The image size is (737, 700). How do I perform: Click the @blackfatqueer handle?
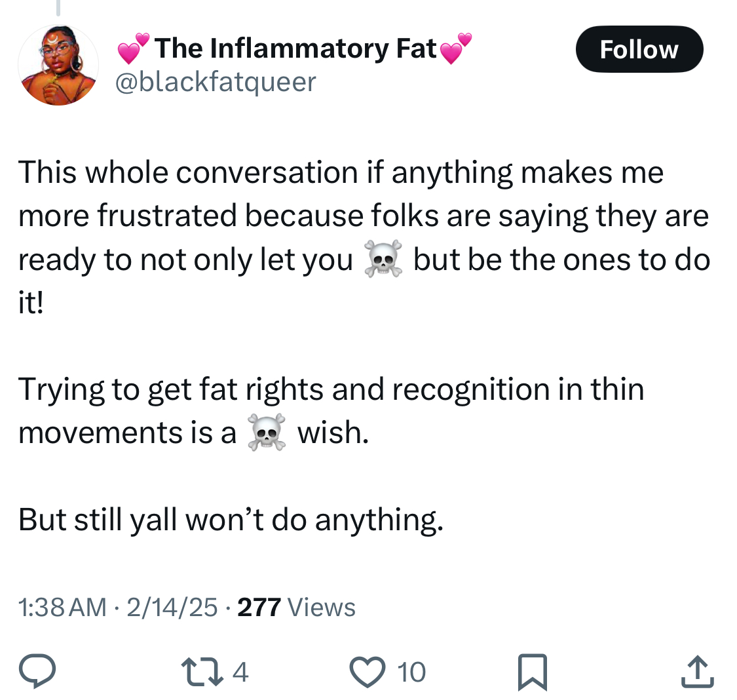216,82
